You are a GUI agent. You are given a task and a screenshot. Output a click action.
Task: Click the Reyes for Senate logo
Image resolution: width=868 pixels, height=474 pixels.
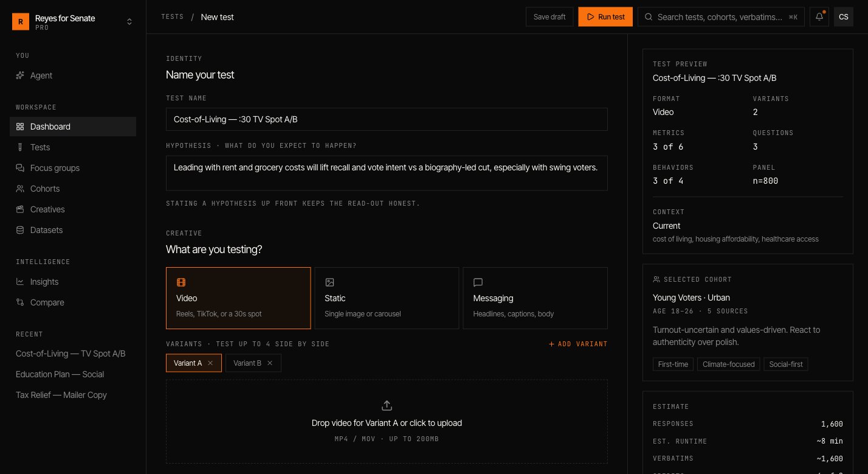click(x=21, y=22)
